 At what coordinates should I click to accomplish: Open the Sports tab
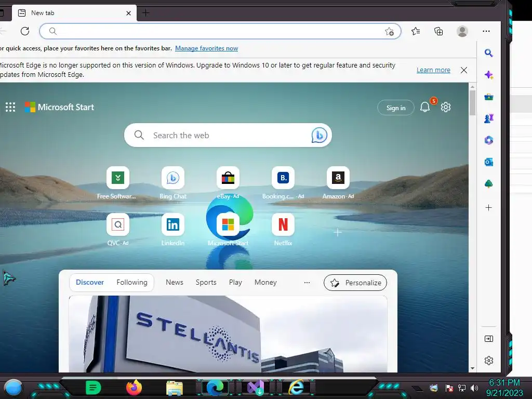[206, 282]
